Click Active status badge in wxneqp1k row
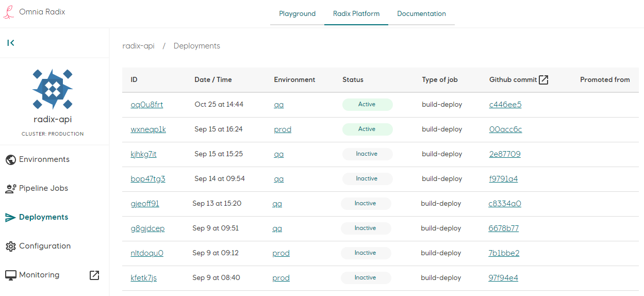Image resolution: width=644 pixels, height=296 pixels. coord(368,129)
